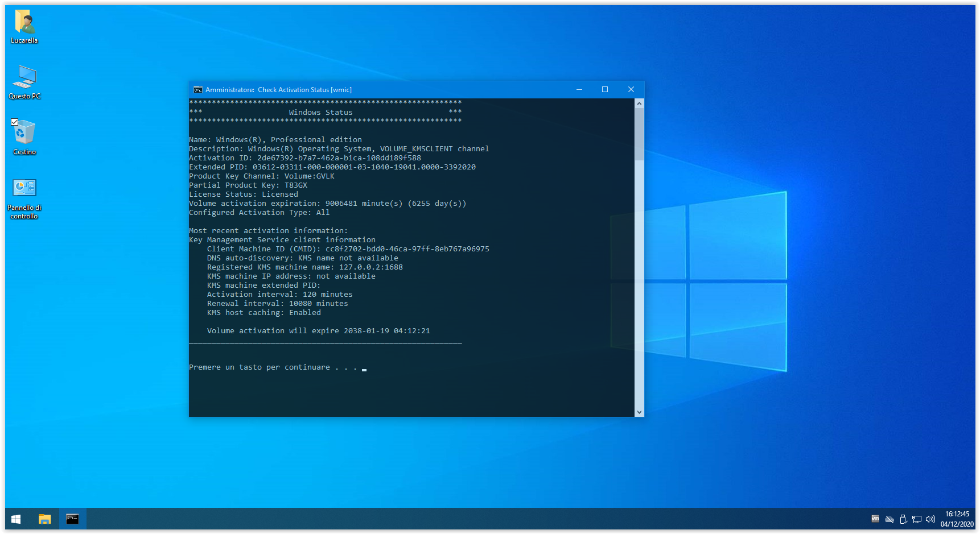Click the USB safely remove hardware icon
Viewport: 980px width, 534px height.
pos(903,519)
